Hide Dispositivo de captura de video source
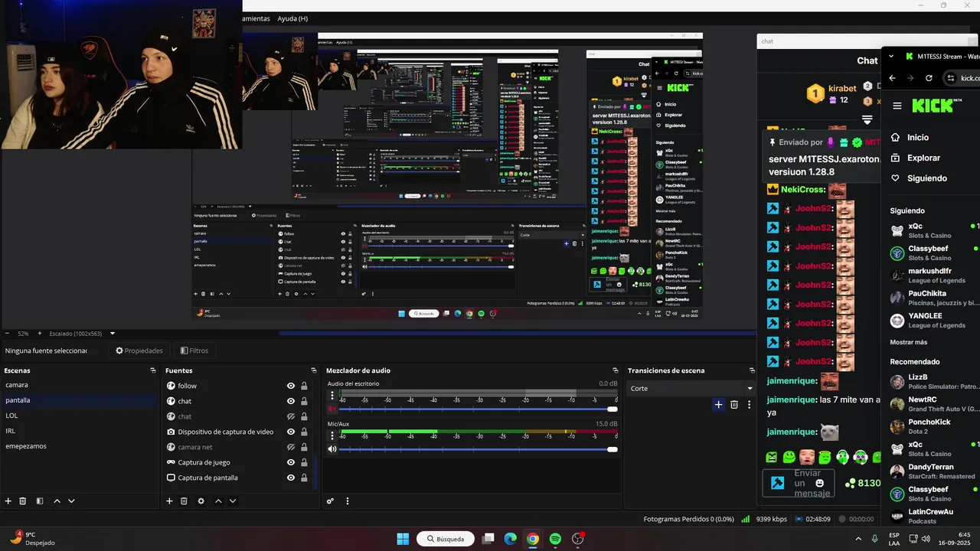Viewport: 980px width, 551px height. pos(291,432)
